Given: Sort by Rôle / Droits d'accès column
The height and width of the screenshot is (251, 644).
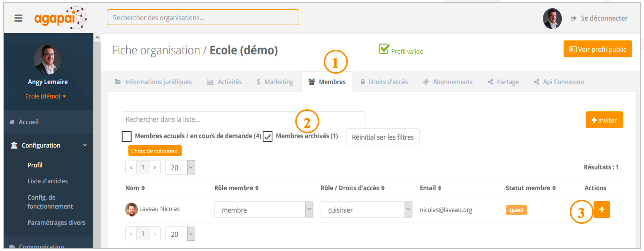Looking at the screenshot, I should (353, 188).
